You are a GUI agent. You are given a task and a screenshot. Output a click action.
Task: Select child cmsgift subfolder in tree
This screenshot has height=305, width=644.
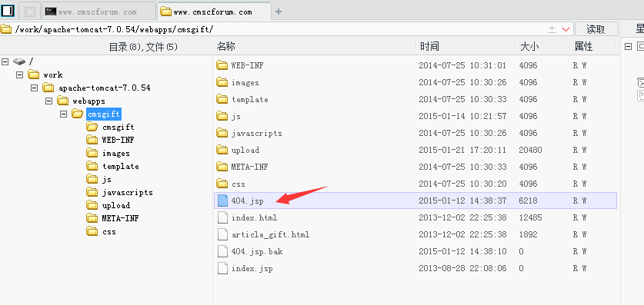[118, 127]
